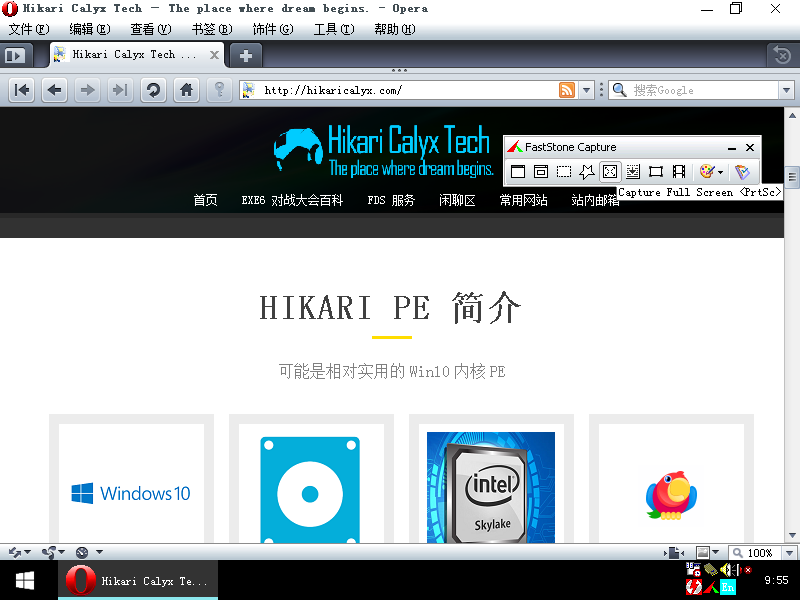
Task: Capture active window in FastStone Capture
Action: point(518,171)
